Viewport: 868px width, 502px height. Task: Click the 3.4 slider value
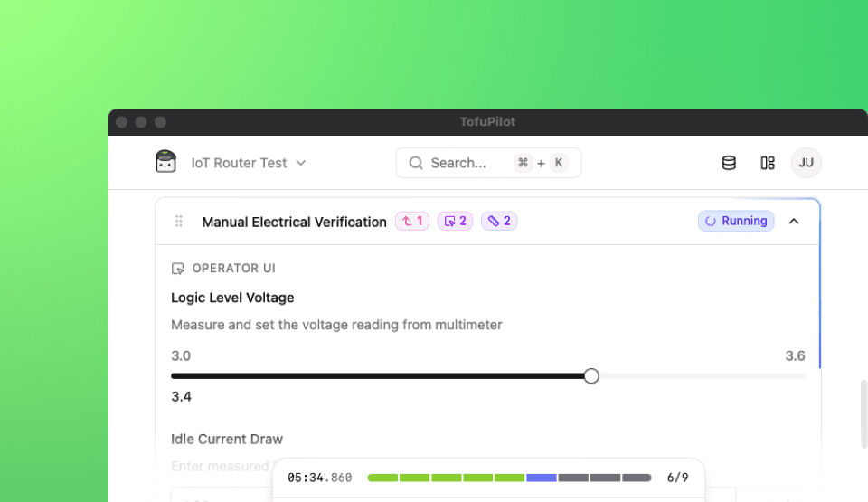click(181, 397)
